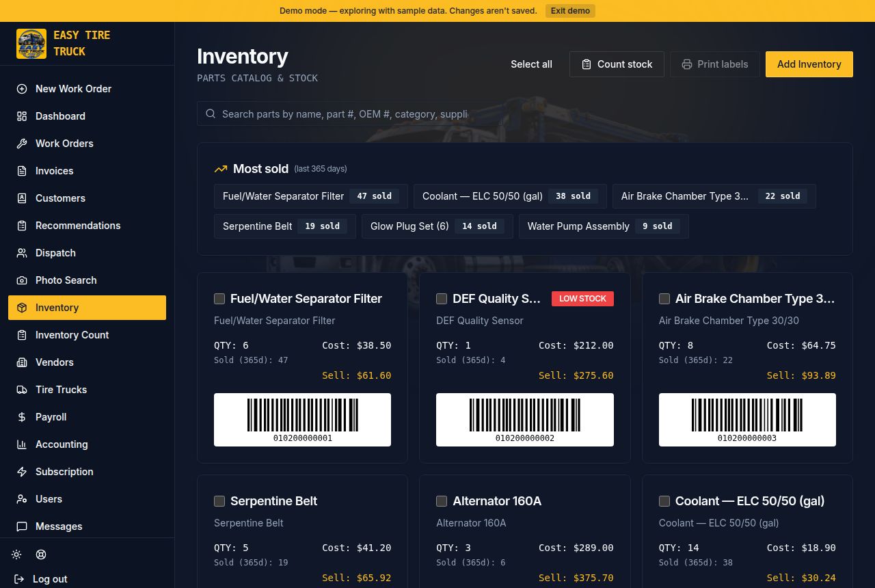
Task: Click the Messages chat bubble icon
Action: 22,526
